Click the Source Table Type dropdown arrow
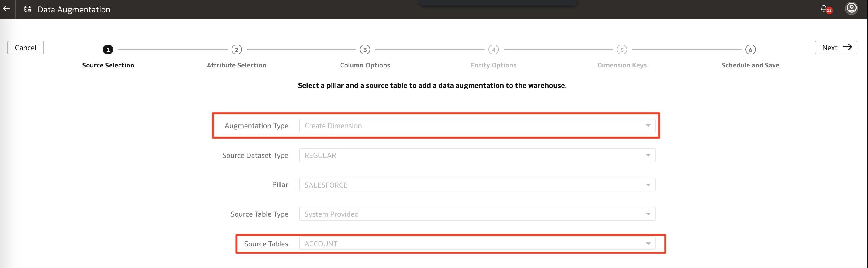The image size is (868, 268). coord(648,214)
